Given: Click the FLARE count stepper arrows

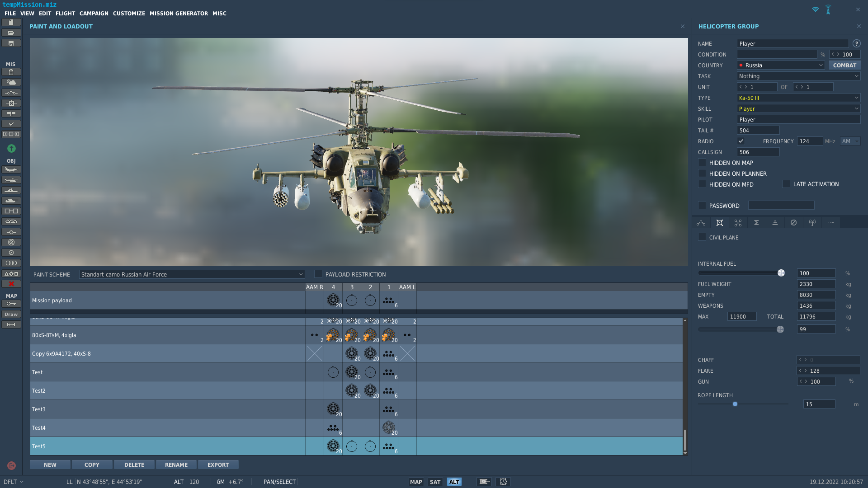Looking at the screenshot, I should [803, 371].
